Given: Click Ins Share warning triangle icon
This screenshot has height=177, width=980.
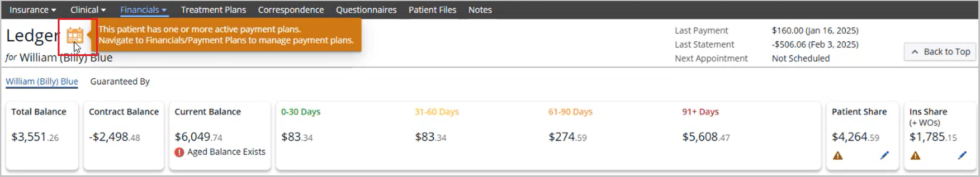Looking at the screenshot, I should (915, 155).
